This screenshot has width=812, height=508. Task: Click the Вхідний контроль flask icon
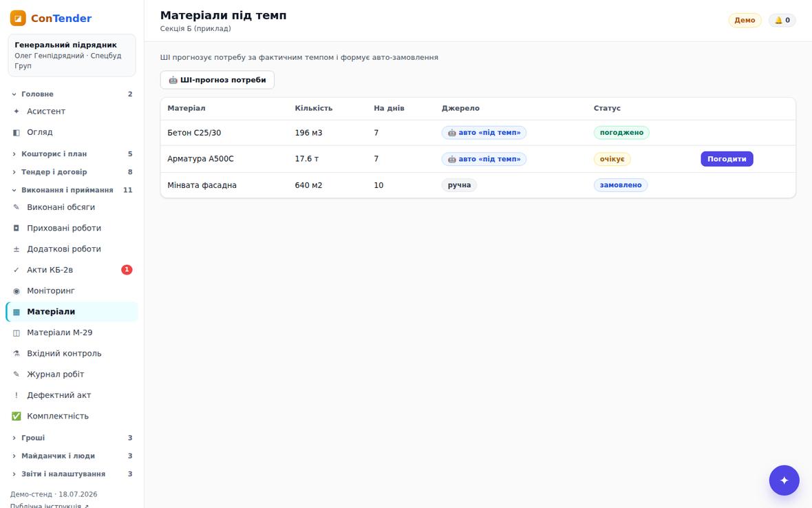pos(16,354)
